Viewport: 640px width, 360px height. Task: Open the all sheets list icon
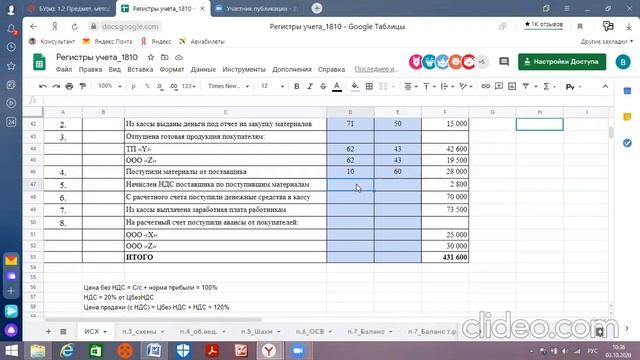tap(63, 331)
